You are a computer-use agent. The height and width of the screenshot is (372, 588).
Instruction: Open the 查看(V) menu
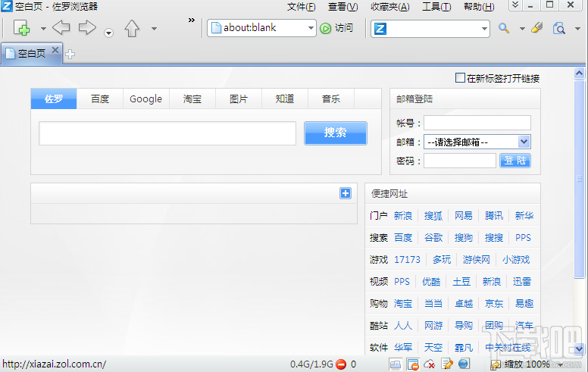pos(342,7)
